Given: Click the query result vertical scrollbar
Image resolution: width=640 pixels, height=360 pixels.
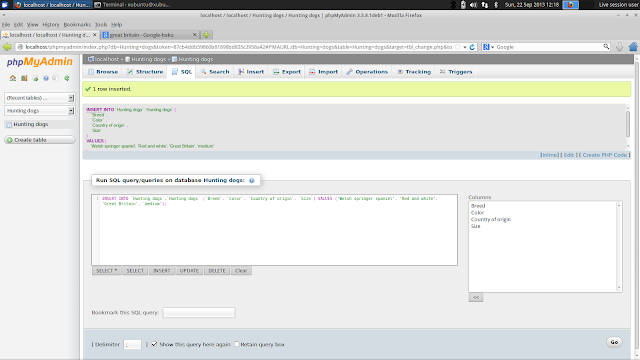Looking at the screenshot, I should (x=628, y=127).
